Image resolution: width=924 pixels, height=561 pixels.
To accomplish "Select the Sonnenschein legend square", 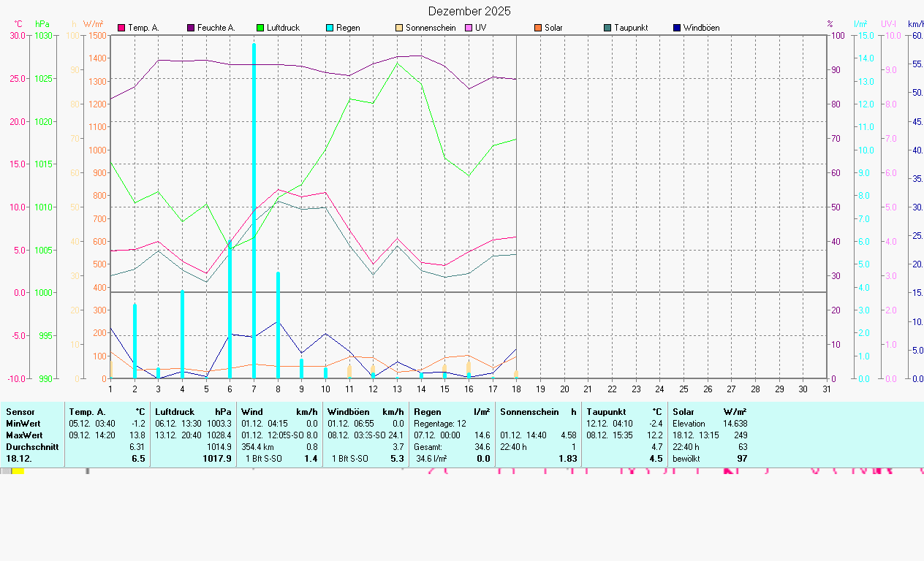I will [x=399, y=28].
